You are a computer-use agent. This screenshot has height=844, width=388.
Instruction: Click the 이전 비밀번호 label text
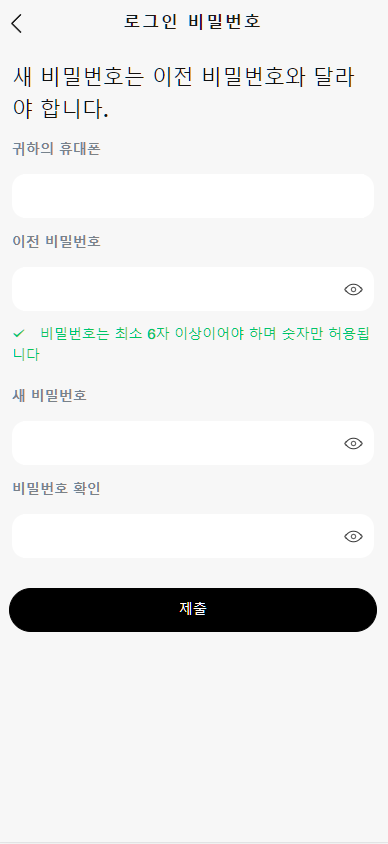(57, 242)
